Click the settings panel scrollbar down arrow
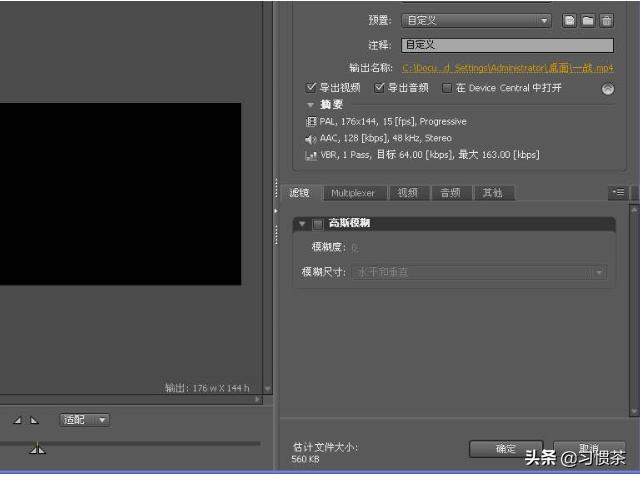 [634, 411]
